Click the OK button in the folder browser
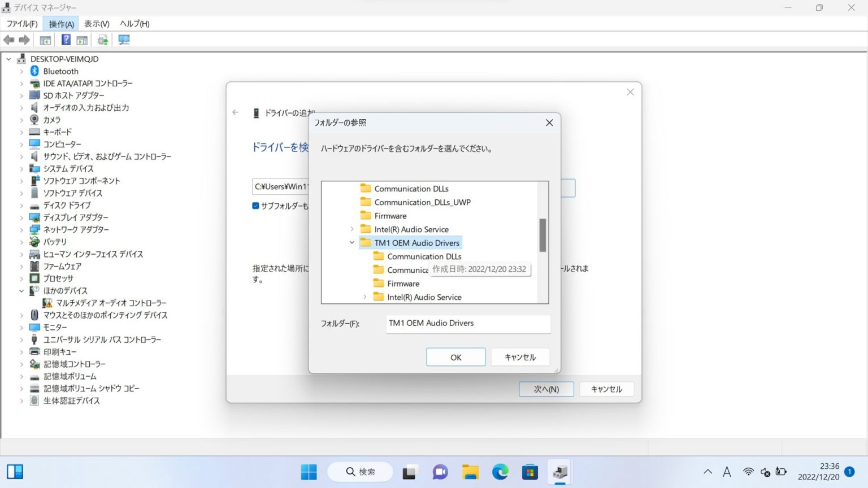 pos(455,357)
